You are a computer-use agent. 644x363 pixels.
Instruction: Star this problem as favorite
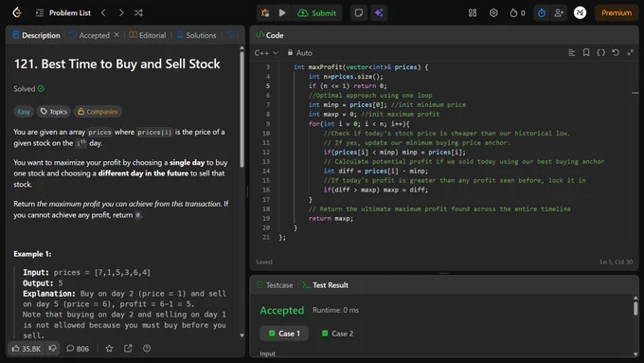pyautogui.click(x=109, y=349)
